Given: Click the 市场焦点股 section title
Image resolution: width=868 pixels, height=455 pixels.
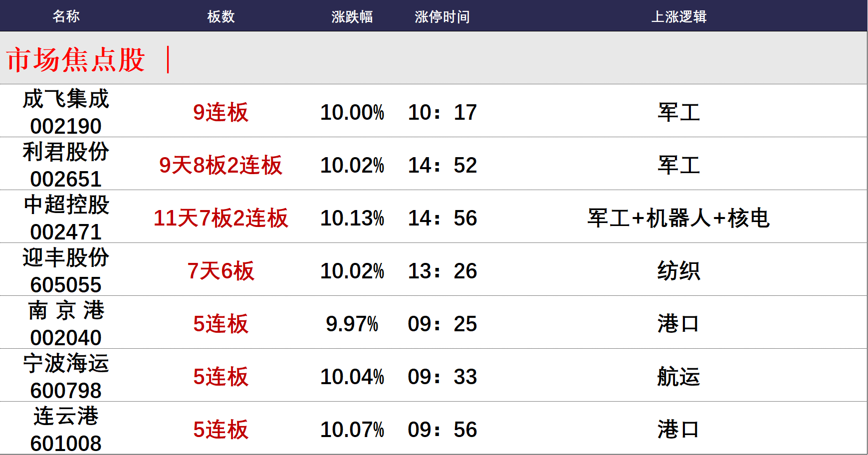Looking at the screenshot, I should [75, 60].
